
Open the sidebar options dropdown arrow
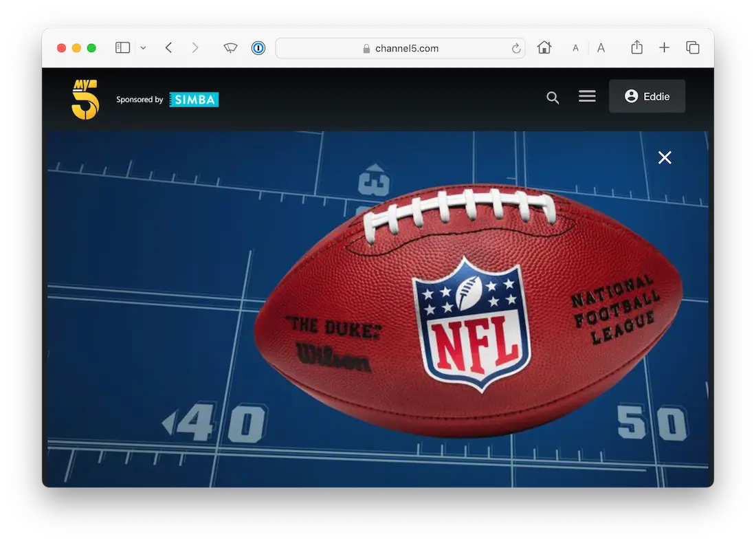(x=143, y=47)
